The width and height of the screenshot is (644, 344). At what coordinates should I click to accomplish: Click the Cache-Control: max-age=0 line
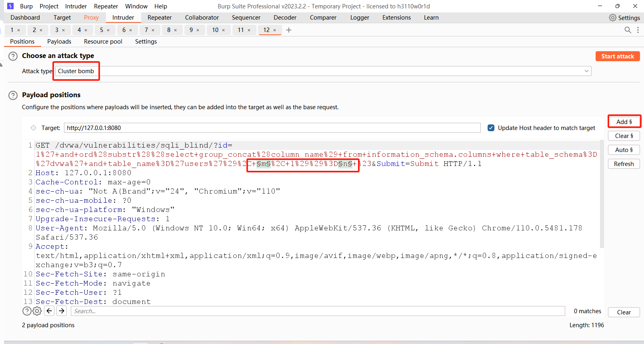pyautogui.click(x=93, y=182)
